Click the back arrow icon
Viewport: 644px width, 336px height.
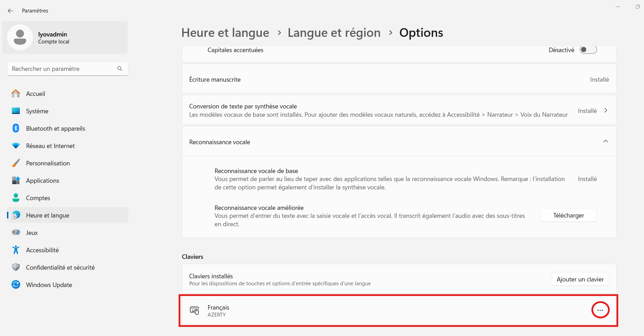click(10, 11)
